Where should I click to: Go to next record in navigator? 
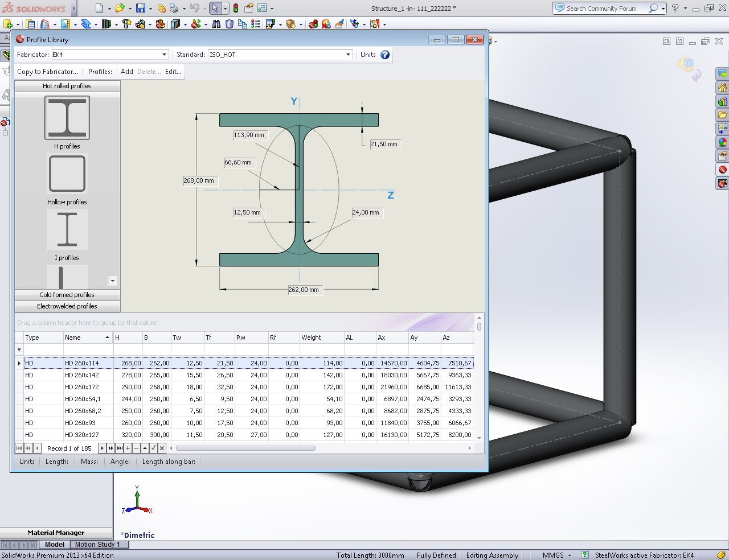click(103, 448)
